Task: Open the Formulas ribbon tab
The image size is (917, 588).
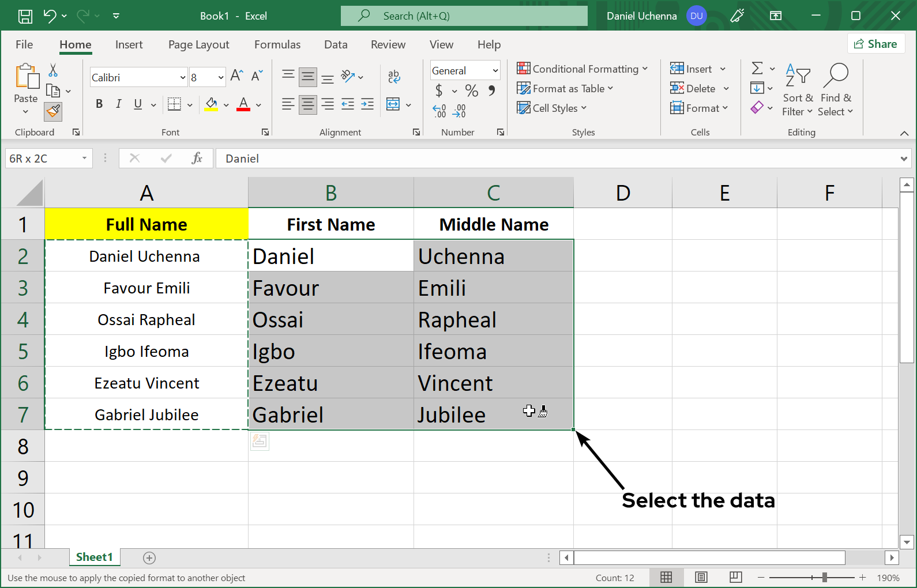Action: pos(277,44)
